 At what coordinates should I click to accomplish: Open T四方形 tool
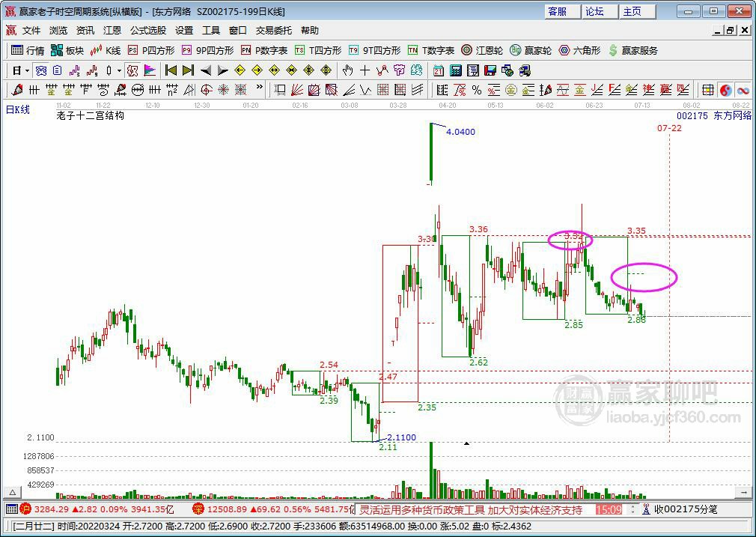click(317, 50)
